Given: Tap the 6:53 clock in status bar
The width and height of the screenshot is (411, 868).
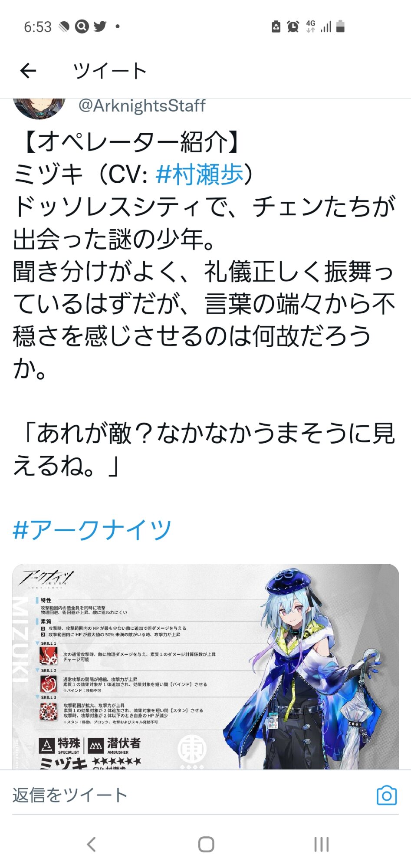Looking at the screenshot, I should 38,27.
